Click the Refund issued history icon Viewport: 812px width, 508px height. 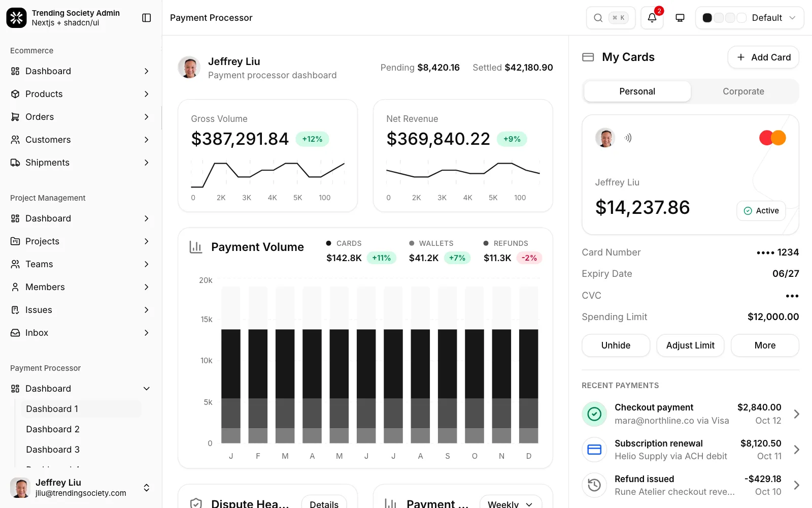click(594, 485)
